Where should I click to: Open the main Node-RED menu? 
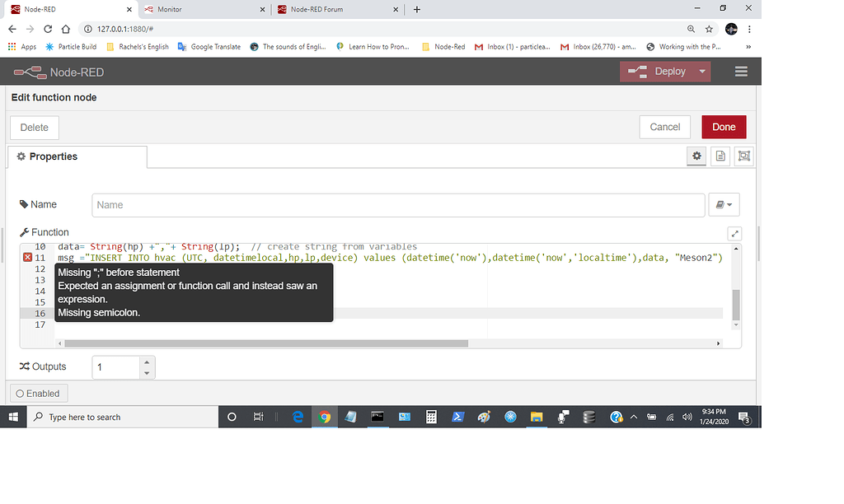click(x=741, y=71)
